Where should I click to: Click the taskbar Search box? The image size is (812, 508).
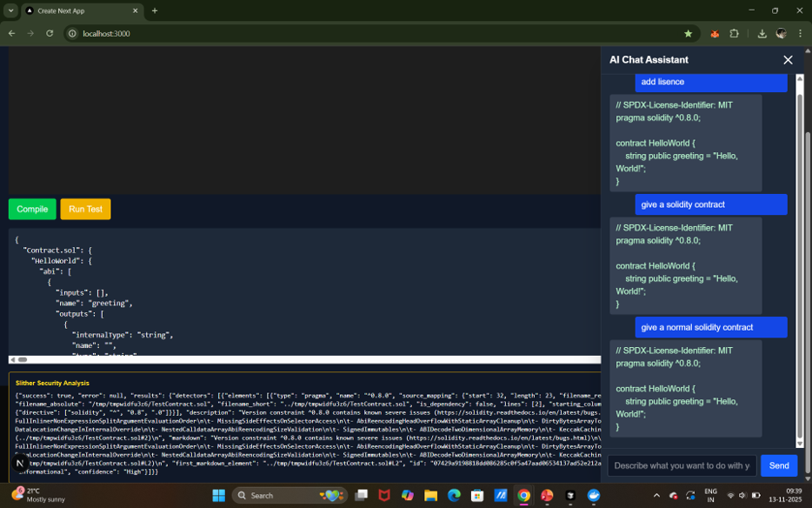coord(289,496)
